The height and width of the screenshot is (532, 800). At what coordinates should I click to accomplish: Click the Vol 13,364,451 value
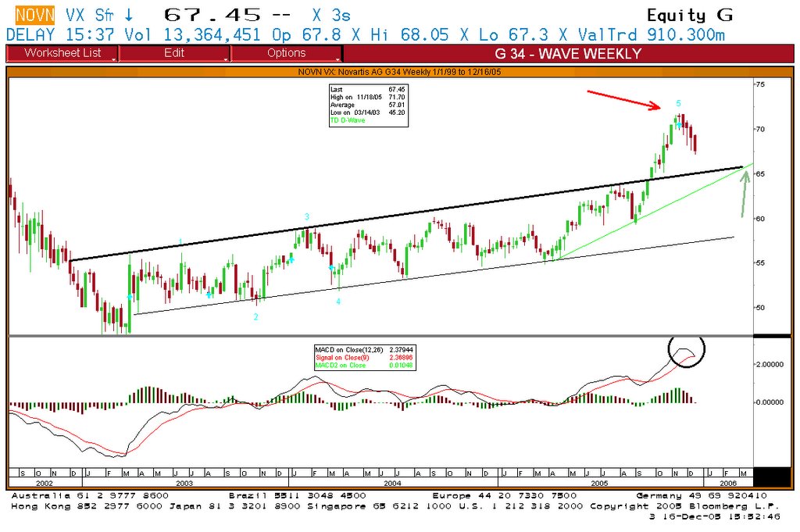[x=192, y=34]
